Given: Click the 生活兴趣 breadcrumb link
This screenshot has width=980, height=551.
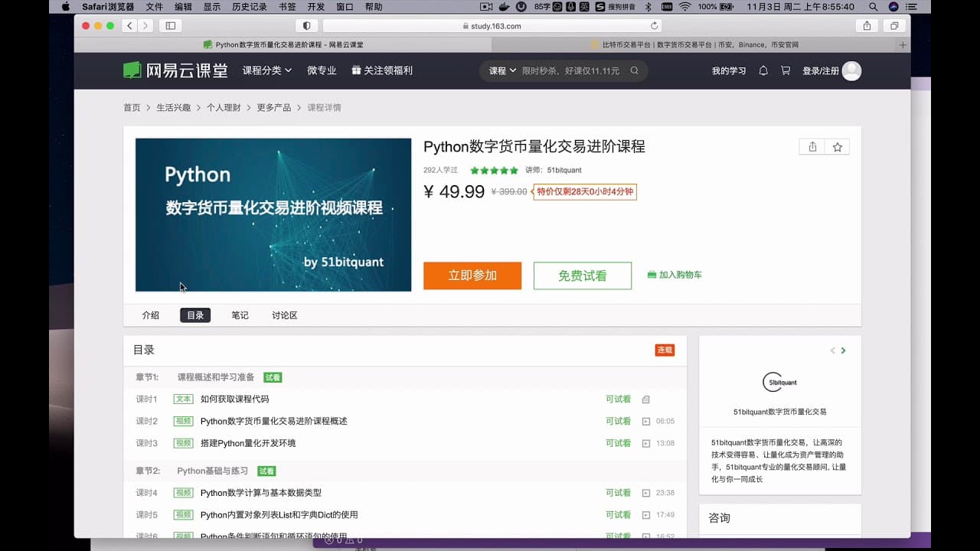Looking at the screenshot, I should click(174, 108).
